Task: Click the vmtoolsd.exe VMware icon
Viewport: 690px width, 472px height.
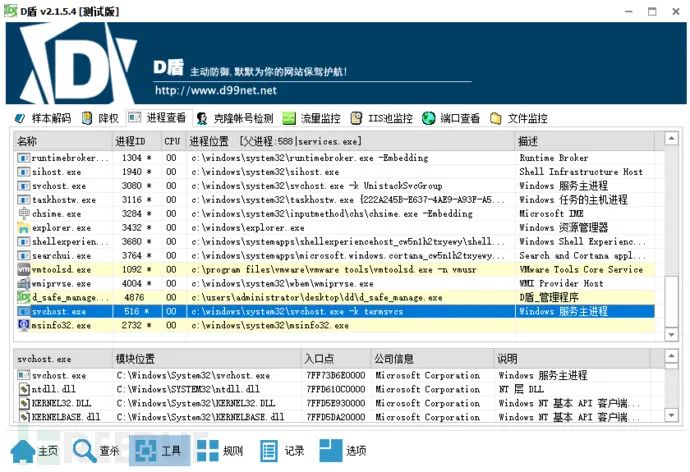Action: click(x=23, y=269)
